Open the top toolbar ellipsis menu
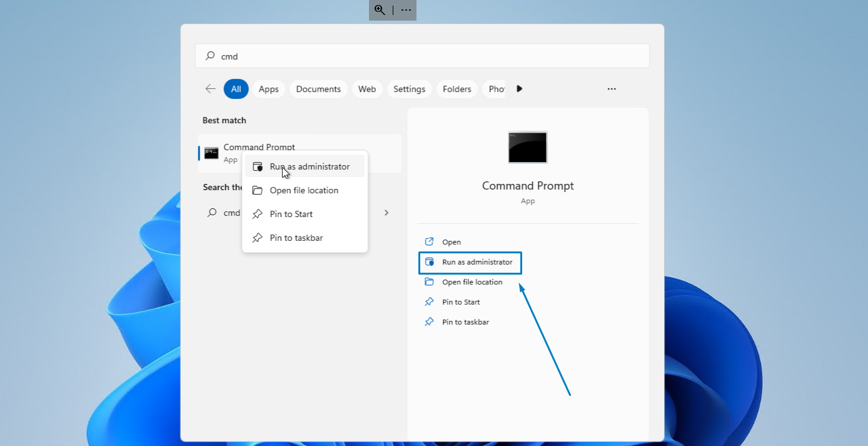Image resolution: width=868 pixels, height=446 pixels. click(x=406, y=10)
